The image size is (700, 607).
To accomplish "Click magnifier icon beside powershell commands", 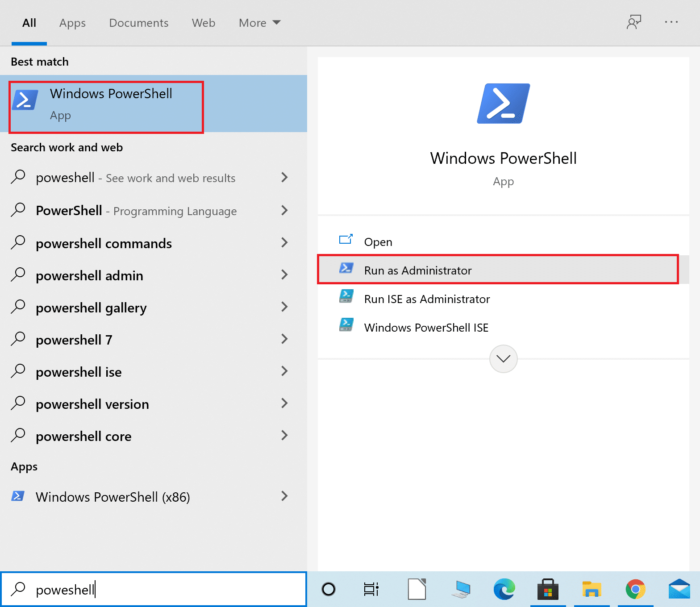I will pos(18,242).
